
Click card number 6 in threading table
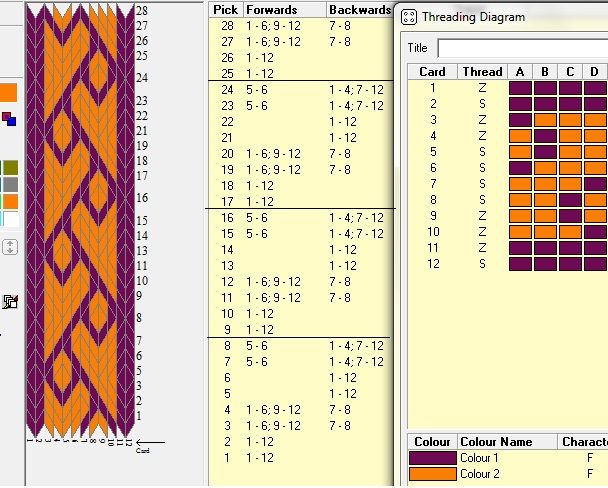(433, 168)
